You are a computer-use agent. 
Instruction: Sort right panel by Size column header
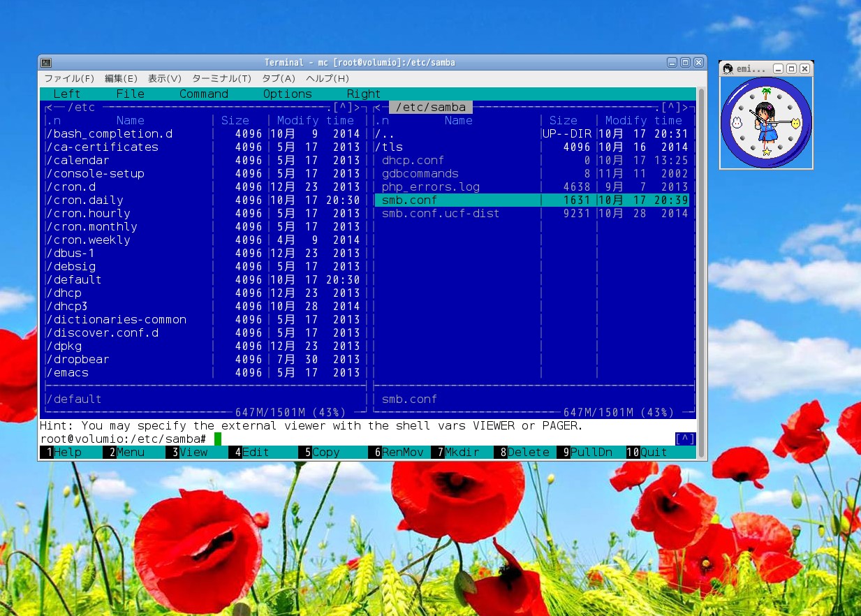point(563,121)
